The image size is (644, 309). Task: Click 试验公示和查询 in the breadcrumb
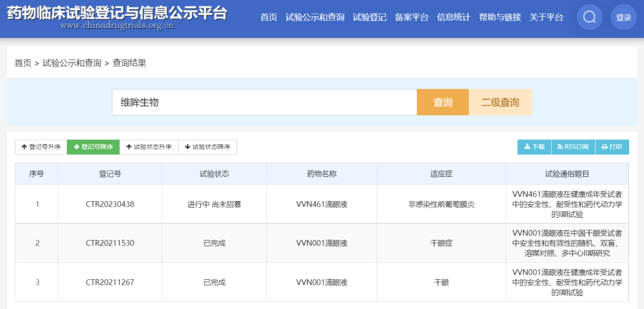[72, 63]
